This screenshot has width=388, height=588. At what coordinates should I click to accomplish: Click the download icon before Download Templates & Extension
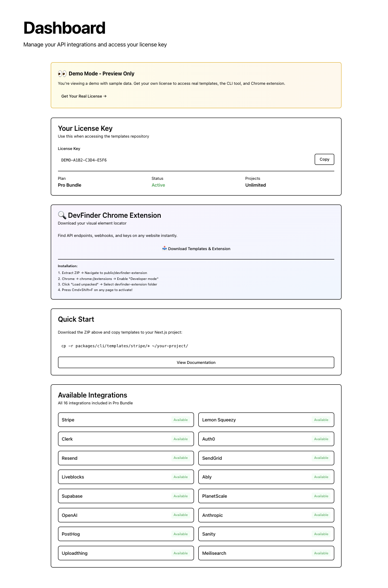pyautogui.click(x=164, y=248)
